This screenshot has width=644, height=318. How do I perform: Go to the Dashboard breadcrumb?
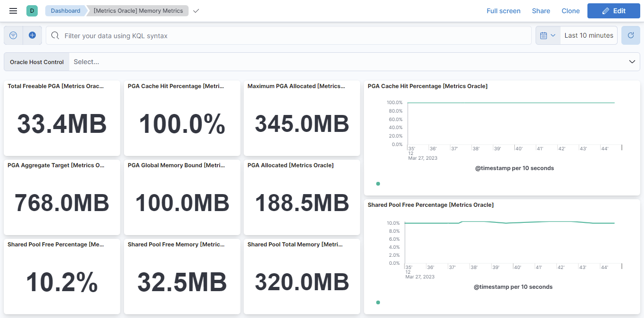[x=65, y=11]
